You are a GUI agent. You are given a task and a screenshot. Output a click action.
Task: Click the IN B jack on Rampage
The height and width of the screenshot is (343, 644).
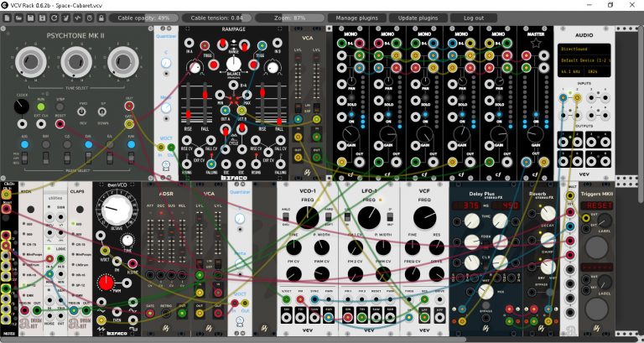pyautogui.click(x=278, y=43)
